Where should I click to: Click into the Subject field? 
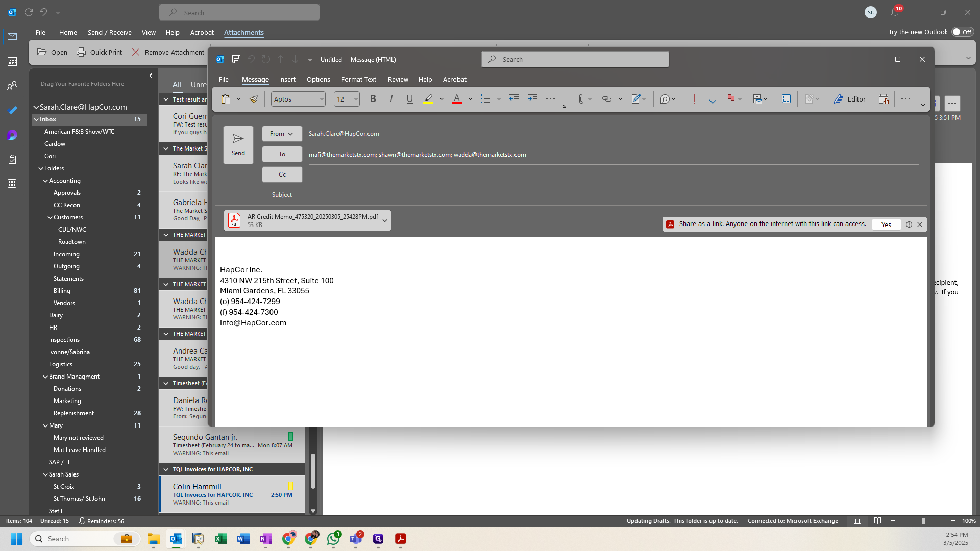point(614,195)
